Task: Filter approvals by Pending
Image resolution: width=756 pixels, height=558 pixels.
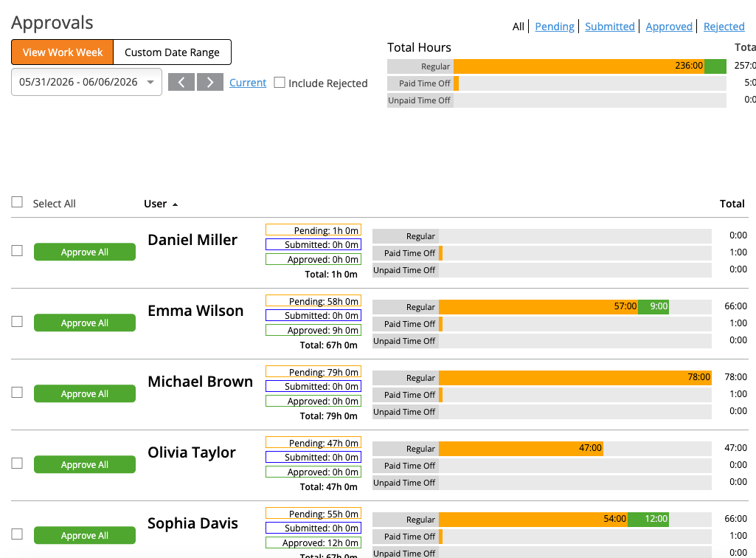Action: tap(555, 27)
